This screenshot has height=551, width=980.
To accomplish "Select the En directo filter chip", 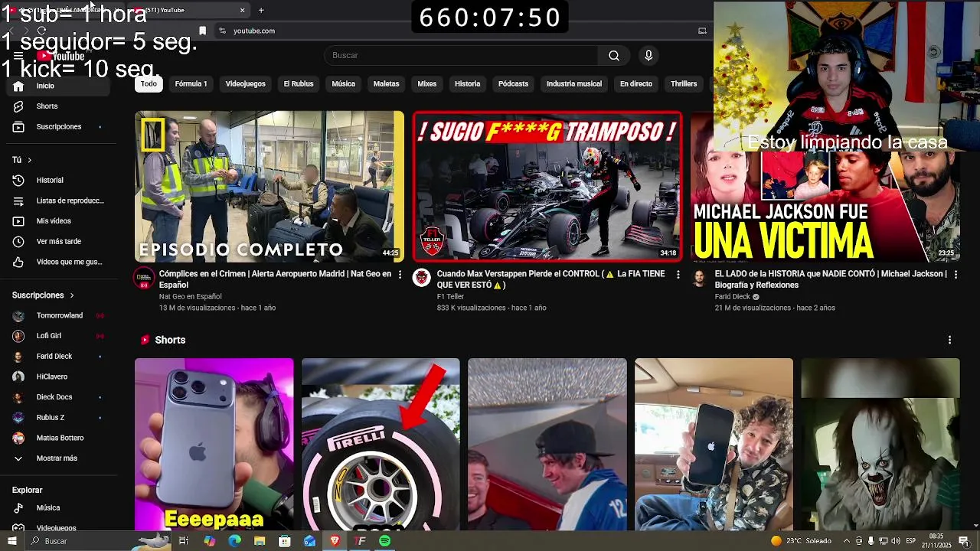I will [636, 84].
